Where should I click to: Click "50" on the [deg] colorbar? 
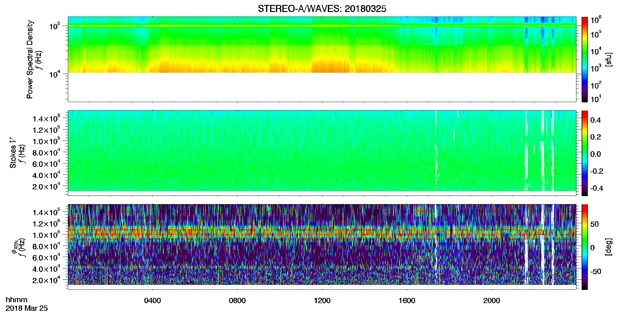click(595, 224)
